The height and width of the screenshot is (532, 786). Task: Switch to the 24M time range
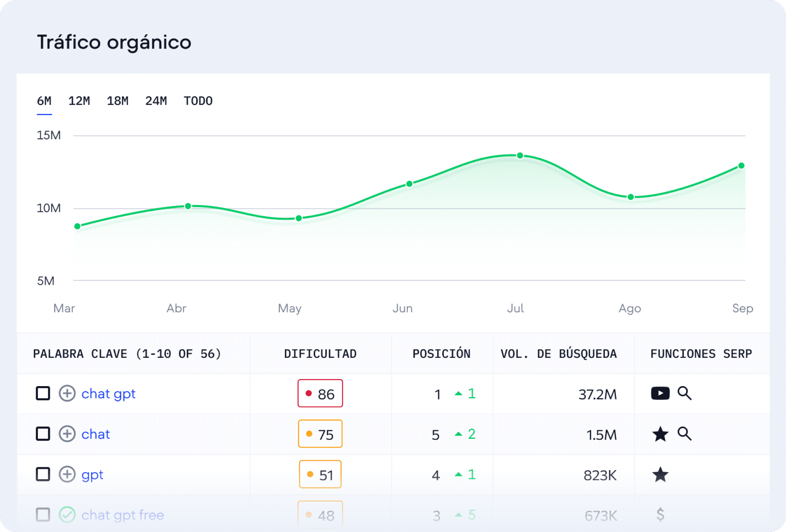click(x=156, y=101)
